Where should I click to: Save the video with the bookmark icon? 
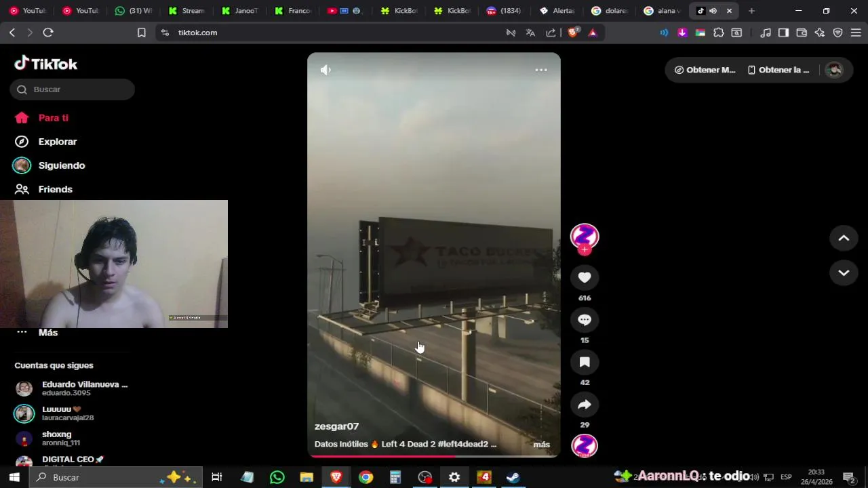coord(585,362)
